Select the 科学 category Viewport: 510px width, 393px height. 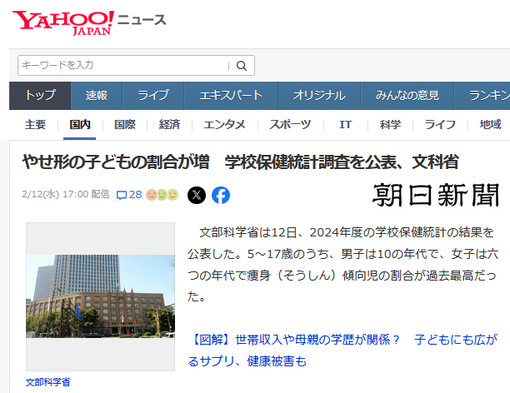click(390, 125)
